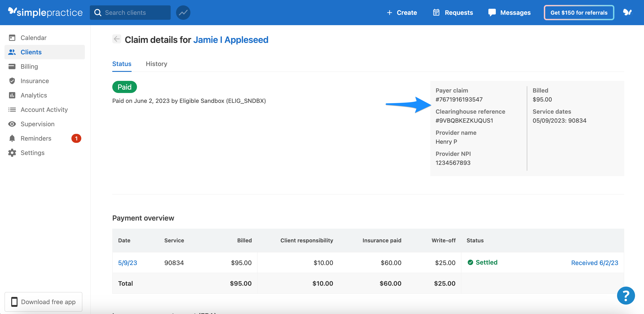The height and width of the screenshot is (314, 644).
Task: Click the Settings gear icon
Action: pos(12,153)
